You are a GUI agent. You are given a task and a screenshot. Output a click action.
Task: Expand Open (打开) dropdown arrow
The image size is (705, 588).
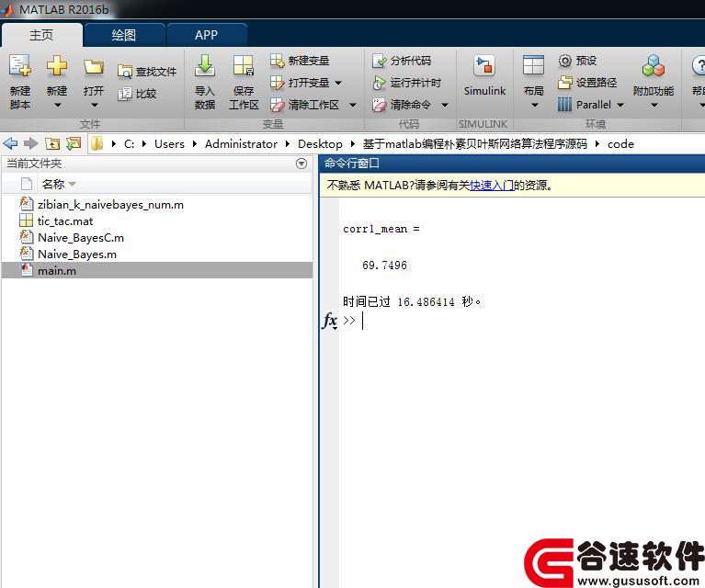94,105
